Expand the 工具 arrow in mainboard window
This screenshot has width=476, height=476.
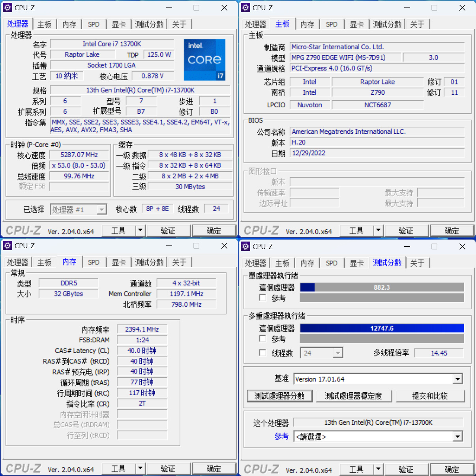pos(378,230)
